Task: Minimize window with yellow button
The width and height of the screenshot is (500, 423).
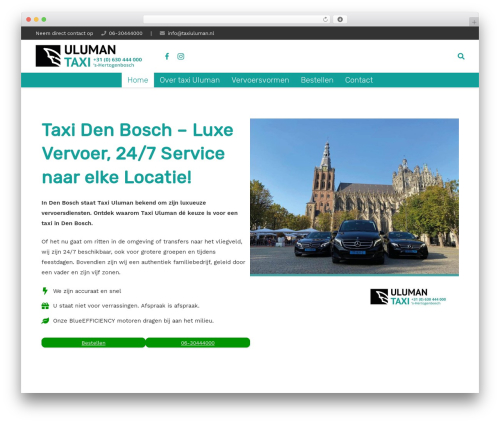Action: tap(36, 19)
